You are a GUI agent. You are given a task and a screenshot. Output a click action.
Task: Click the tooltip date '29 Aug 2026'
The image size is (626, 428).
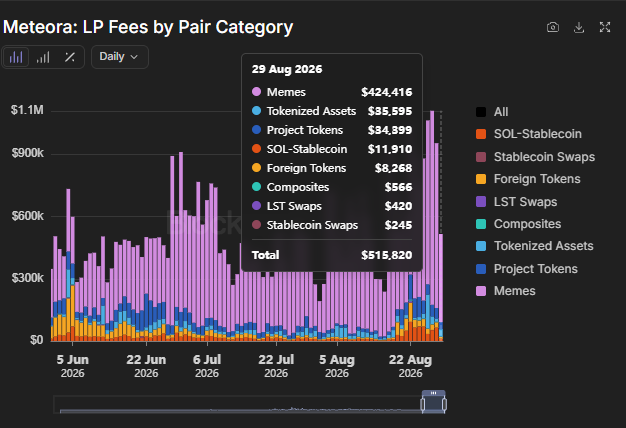[x=287, y=69]
